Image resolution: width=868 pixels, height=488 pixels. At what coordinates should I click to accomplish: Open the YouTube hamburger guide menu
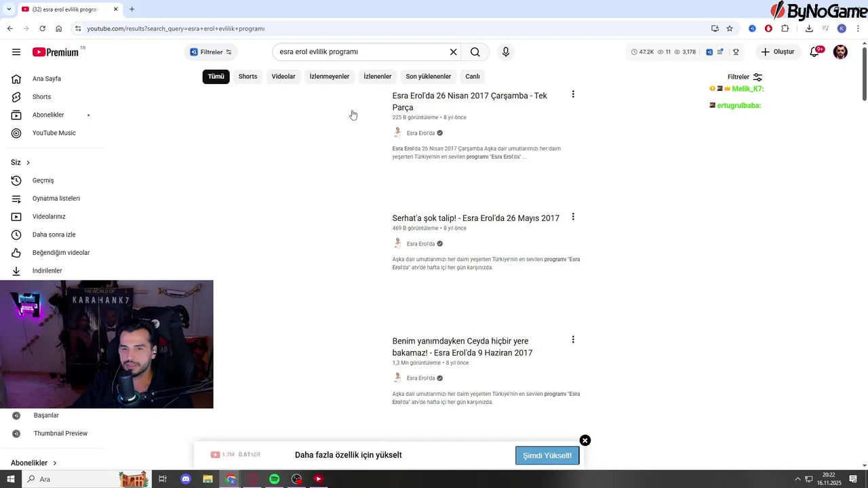point(16,52)
